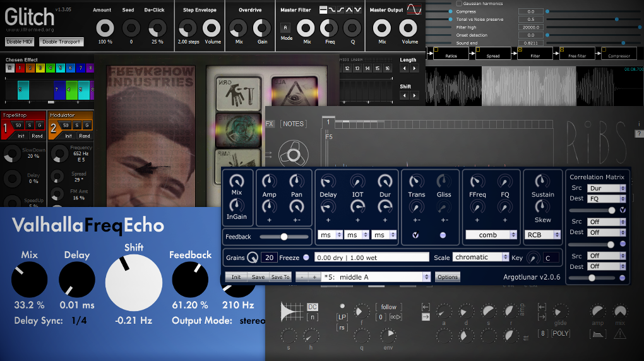
Task: Click the Argotlunar Init button
Action: [x=236, y=277]
